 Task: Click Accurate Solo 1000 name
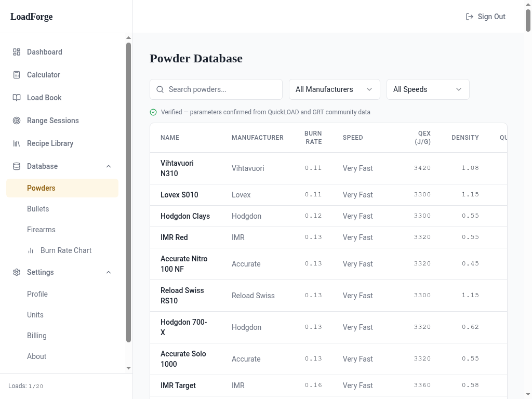[x=183, y=359]
